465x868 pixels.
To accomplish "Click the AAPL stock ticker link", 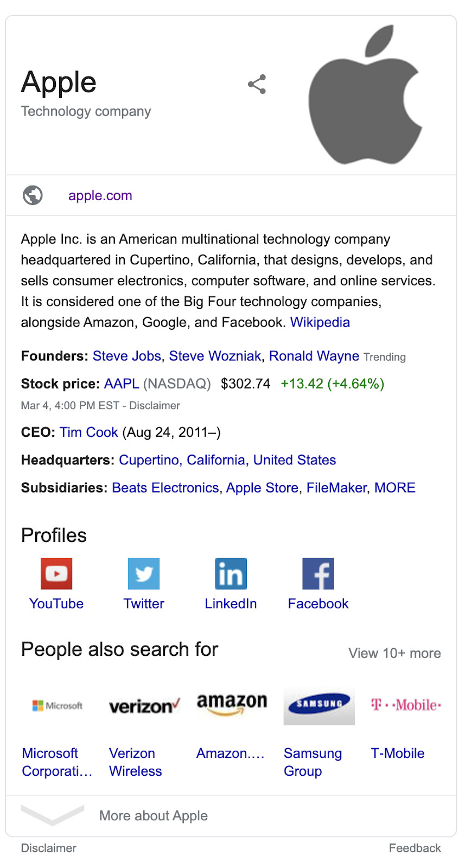I will click(121, 384).
